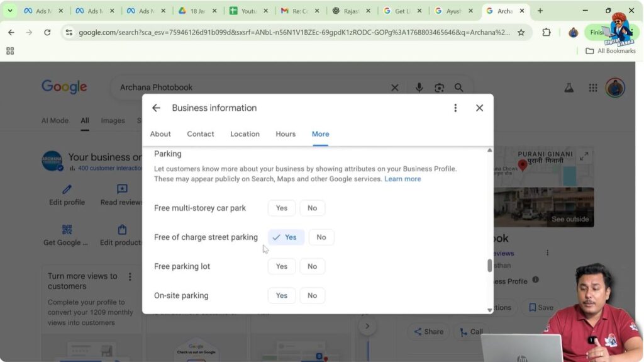The width and height of the screenshot is (644, 362).
Task: Click the Get Google QR code icon
Action: [67, 230]
